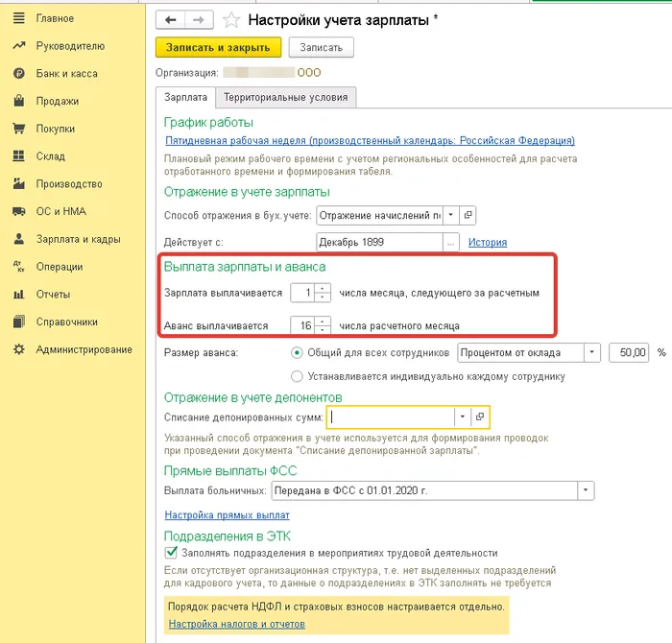Expand the Выплата больничных dropdown
The height and width of the screenshot is (643, 672).
pos(586,490)
